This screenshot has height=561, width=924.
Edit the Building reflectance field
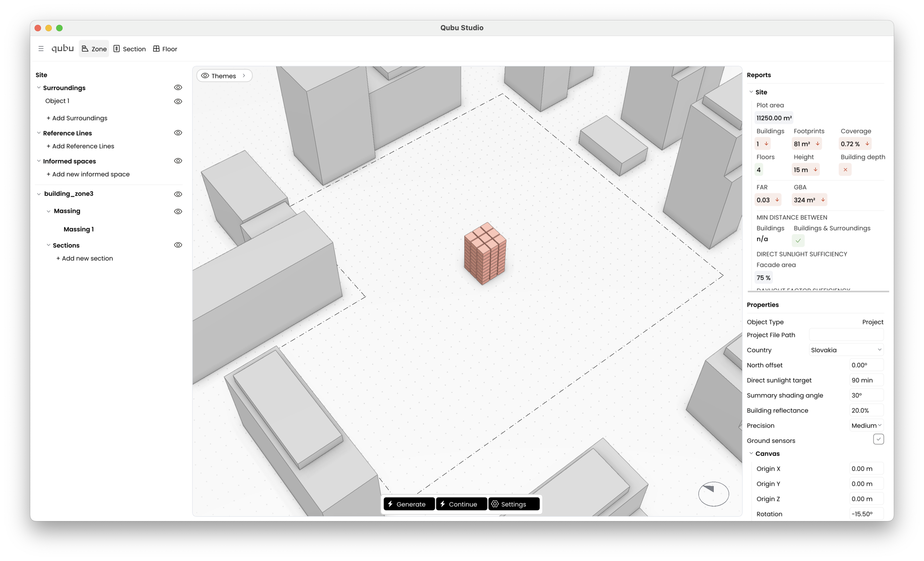[866, 410]
